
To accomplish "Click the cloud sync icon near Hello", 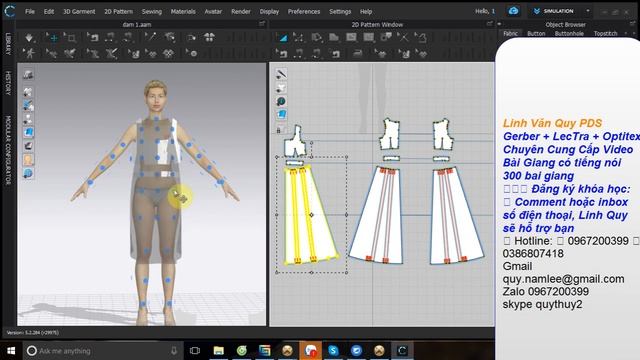I will tap(513, 11).
